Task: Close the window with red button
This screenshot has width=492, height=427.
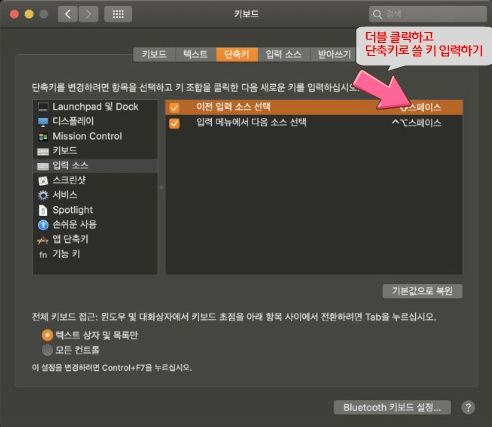Action: 14,14
